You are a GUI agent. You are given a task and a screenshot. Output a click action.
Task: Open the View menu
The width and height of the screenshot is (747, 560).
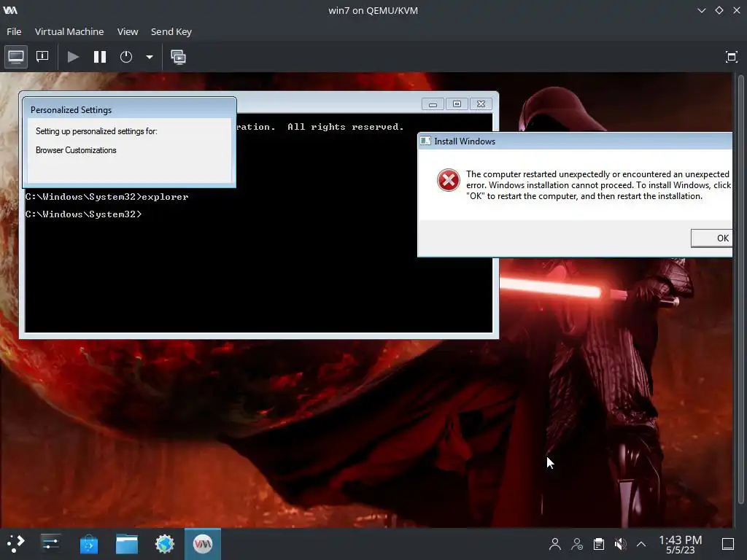pos(128,31)
